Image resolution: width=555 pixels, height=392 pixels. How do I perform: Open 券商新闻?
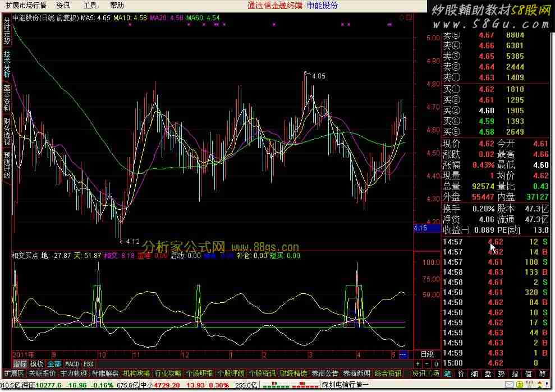[x=356, y=373]
